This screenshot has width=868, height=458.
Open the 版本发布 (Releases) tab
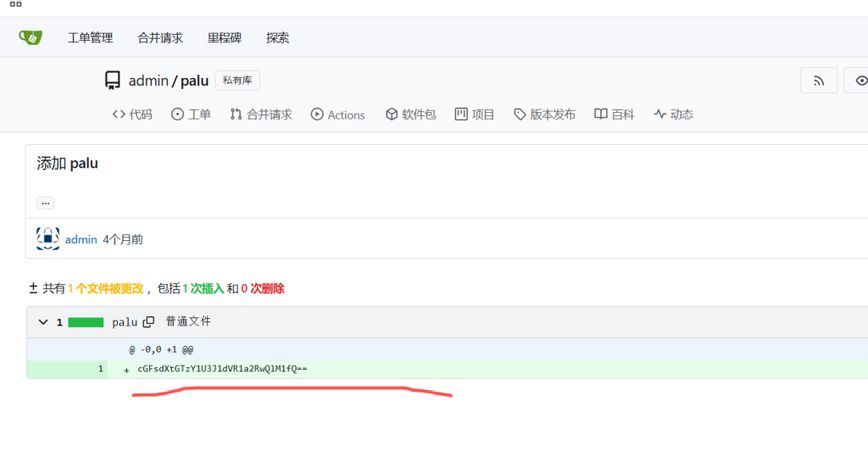(x=544, y=114)
